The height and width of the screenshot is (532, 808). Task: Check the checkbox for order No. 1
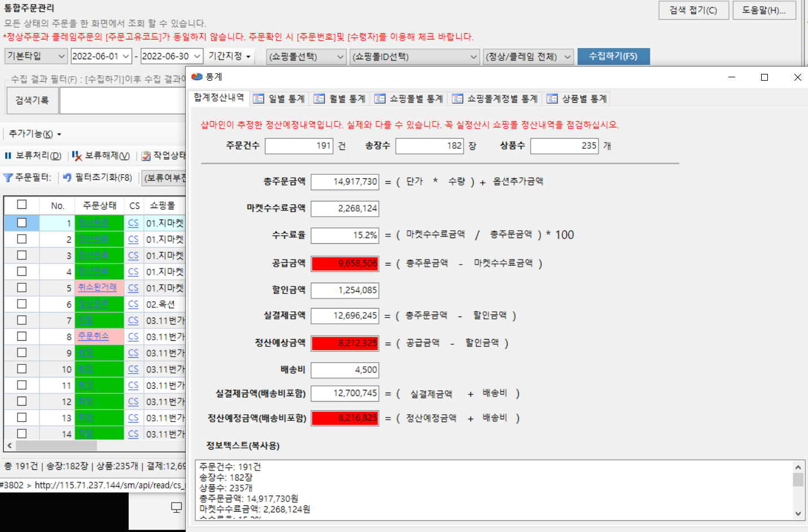coord(22,223)
